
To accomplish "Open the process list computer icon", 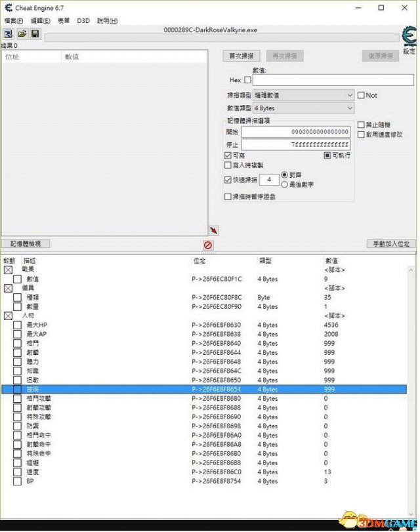I will click(8, 34).
